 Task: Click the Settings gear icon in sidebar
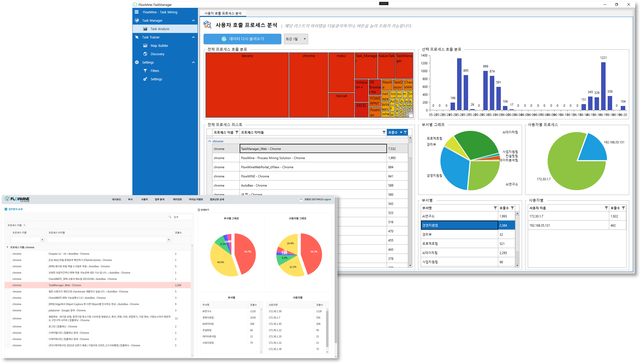137,62
